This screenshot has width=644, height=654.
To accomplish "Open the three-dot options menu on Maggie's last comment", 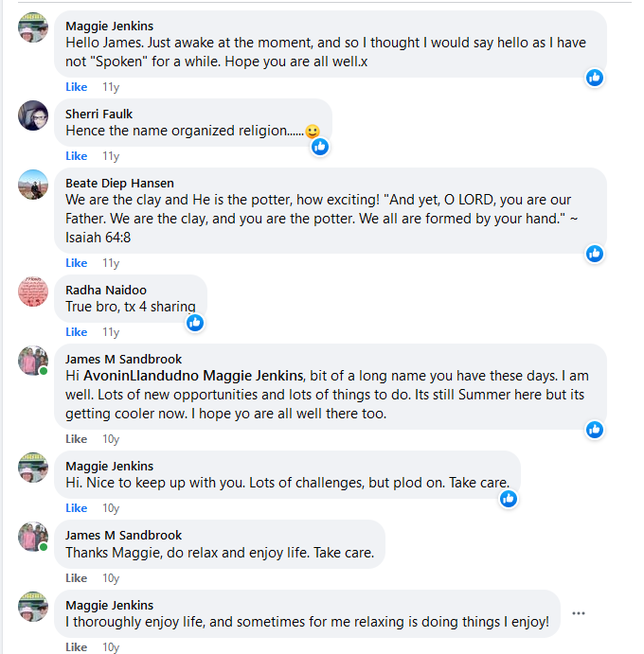I will tap(579, 613).
